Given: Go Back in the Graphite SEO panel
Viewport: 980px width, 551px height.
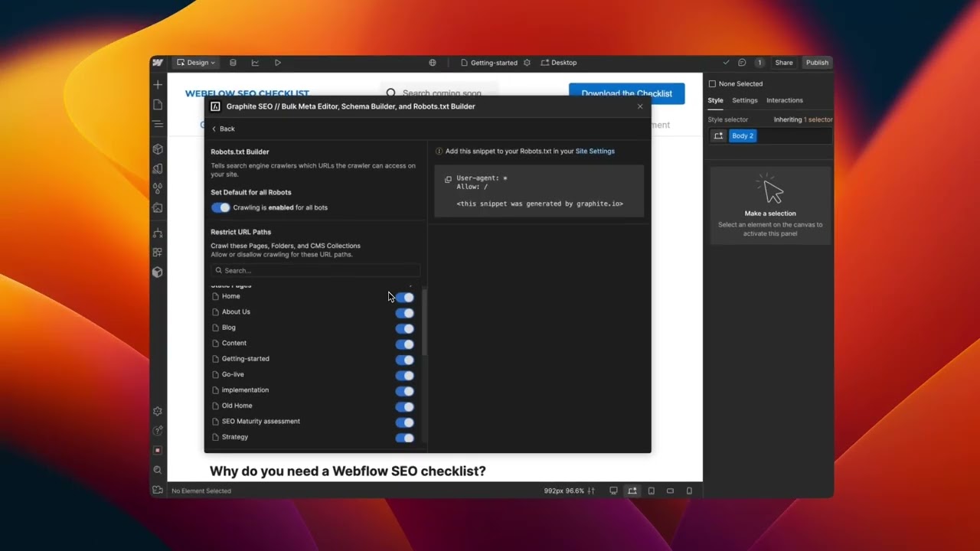Looking at the screenshot, I should tap(223, 129).
